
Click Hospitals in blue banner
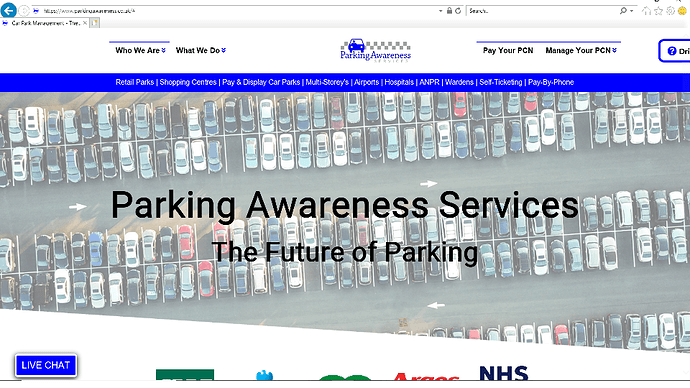pos(399,82)
